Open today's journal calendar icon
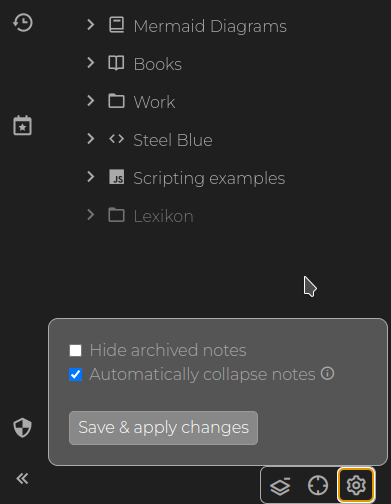The height and width of the screenshot is (504, 391). [22, 125]
